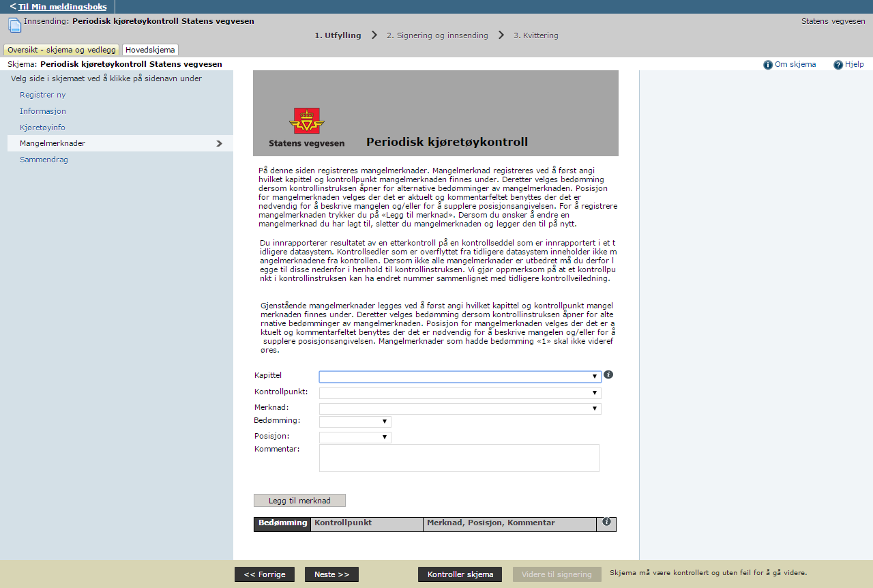Click the Forrige button
The image size is (873, 588).
coord(265,574)
